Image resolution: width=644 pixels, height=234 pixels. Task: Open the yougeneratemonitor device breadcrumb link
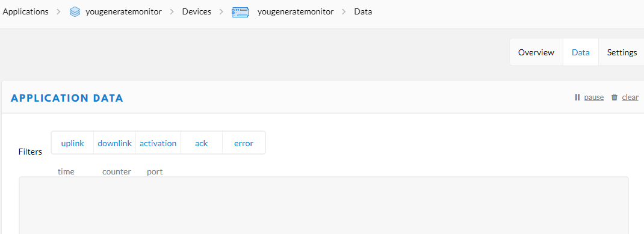pyautogui.click(x=296, y=12)
